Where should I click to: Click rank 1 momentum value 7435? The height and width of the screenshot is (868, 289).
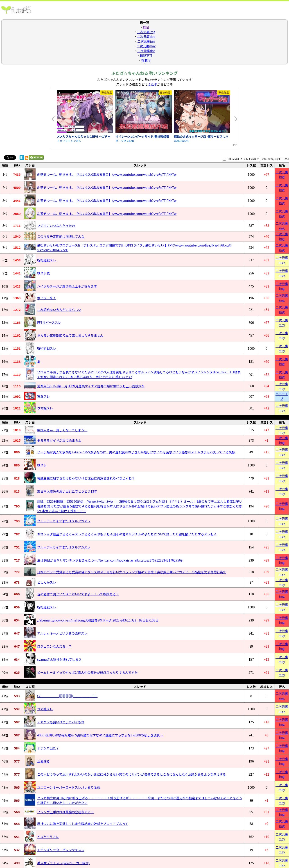17,175
